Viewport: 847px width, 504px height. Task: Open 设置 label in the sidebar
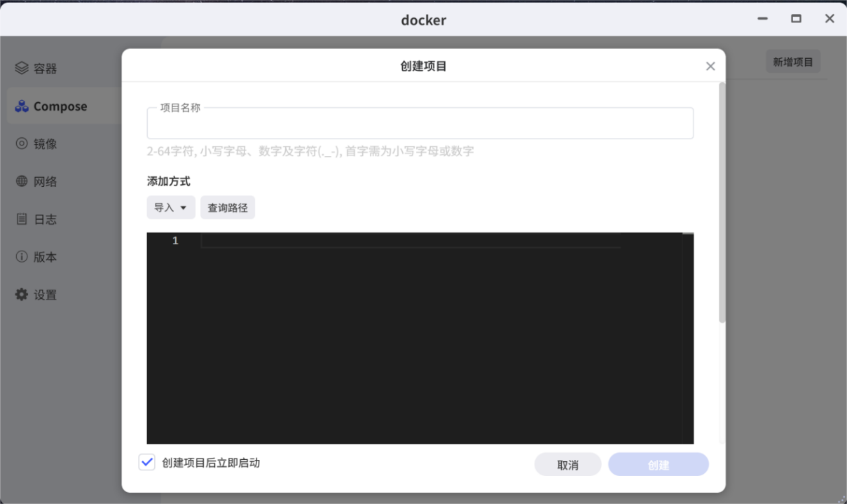click(45, 295)
